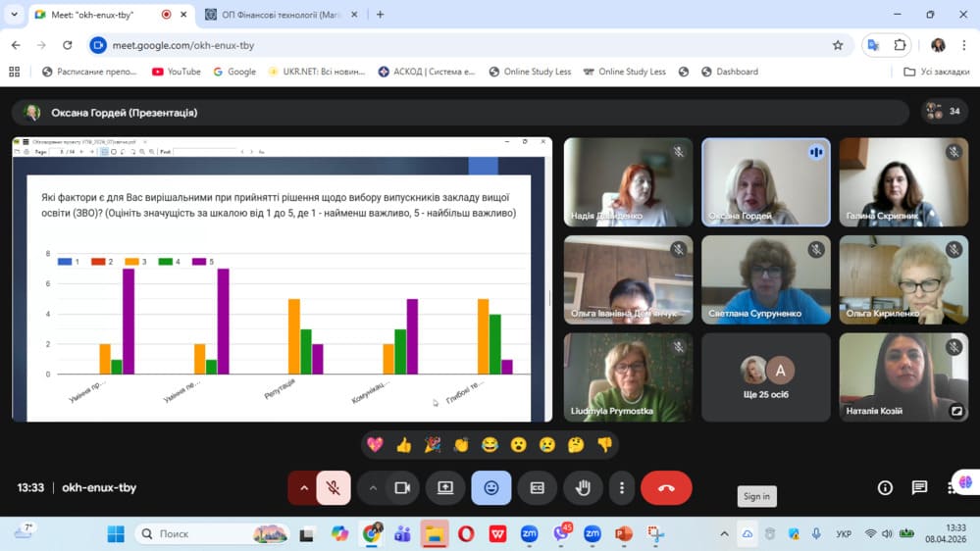Click the share screen (present now) icon
980x551 pixels.
(x=445, y=488)
